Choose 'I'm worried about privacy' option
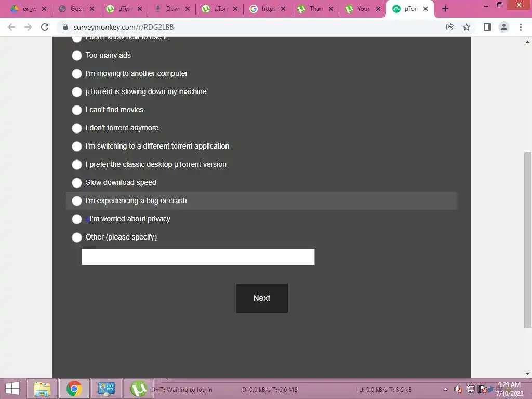532x399 pixels. click(x=77, y=219)
